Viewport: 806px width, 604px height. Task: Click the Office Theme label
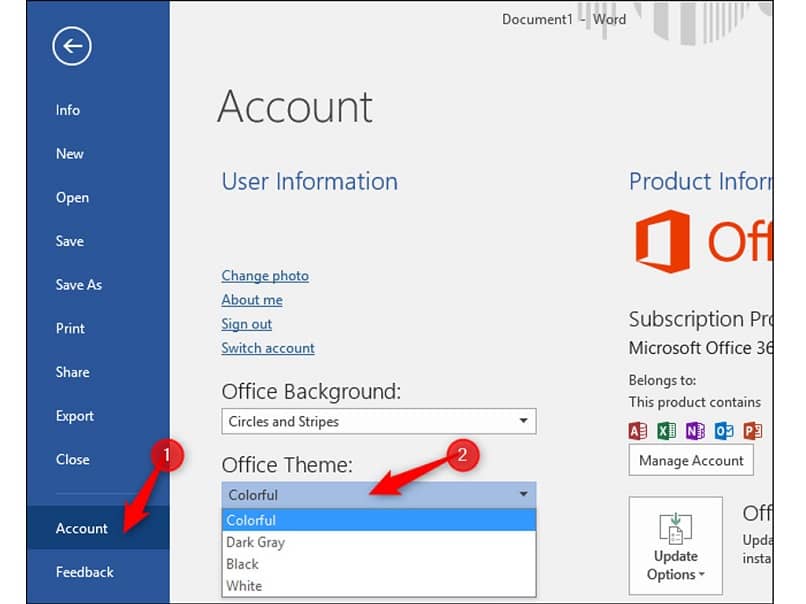(x=287, y=465)
